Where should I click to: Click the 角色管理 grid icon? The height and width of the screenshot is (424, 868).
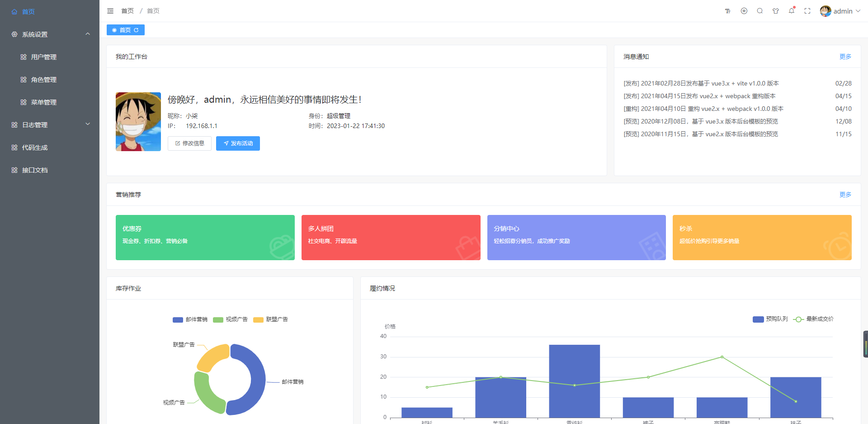(x=24, y=80)
